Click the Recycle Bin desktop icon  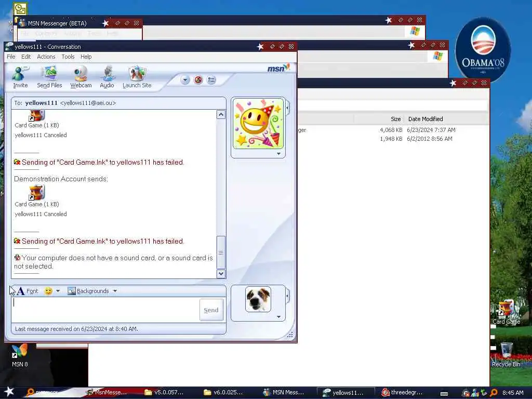(x=506, y=355)
